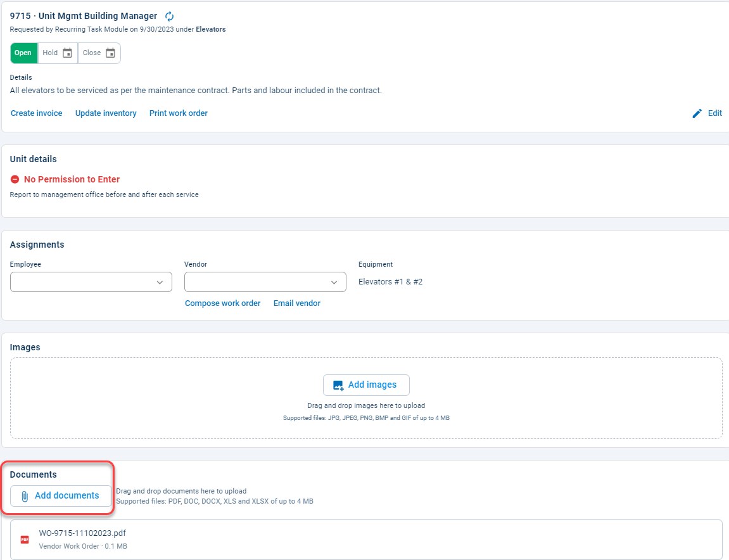Click the Documents section heading
The image size is (729, 560).
click(34, 475)
